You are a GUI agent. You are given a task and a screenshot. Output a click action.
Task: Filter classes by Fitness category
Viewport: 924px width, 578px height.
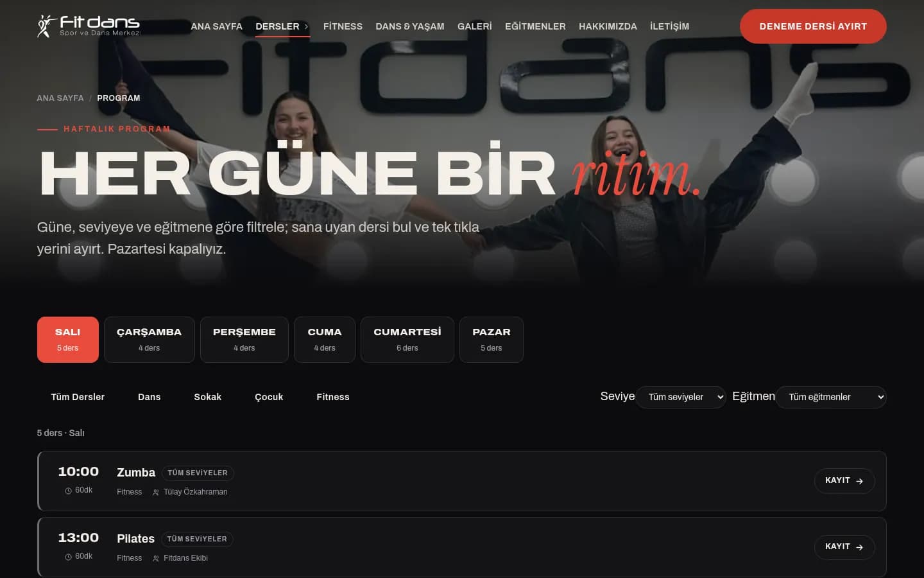[333, 397]
